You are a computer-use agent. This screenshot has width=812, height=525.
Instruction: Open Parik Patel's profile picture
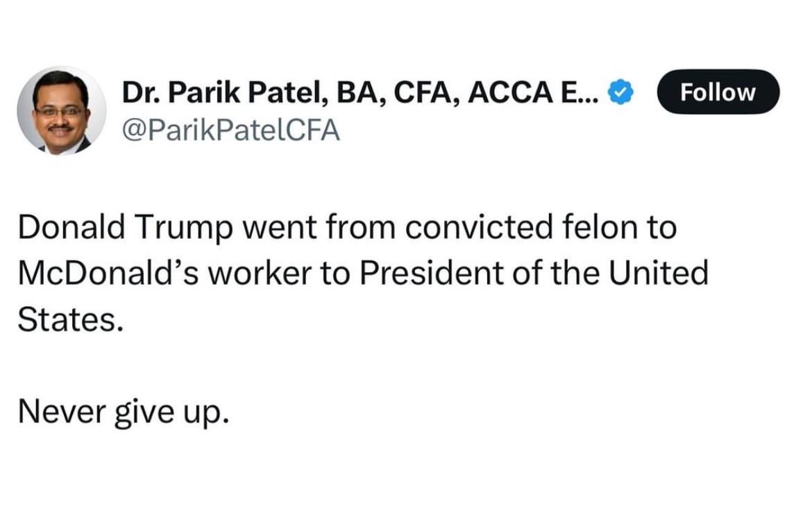click(x=62, y=110)
